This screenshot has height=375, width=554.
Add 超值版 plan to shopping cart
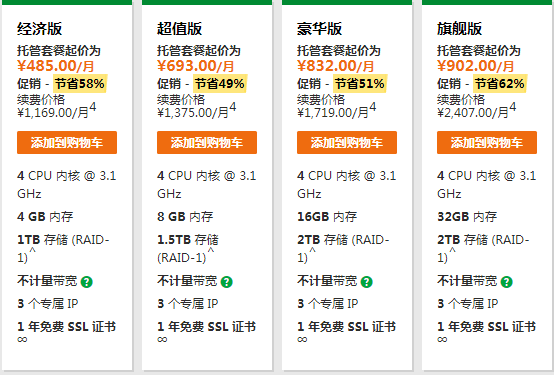(207, 142)
